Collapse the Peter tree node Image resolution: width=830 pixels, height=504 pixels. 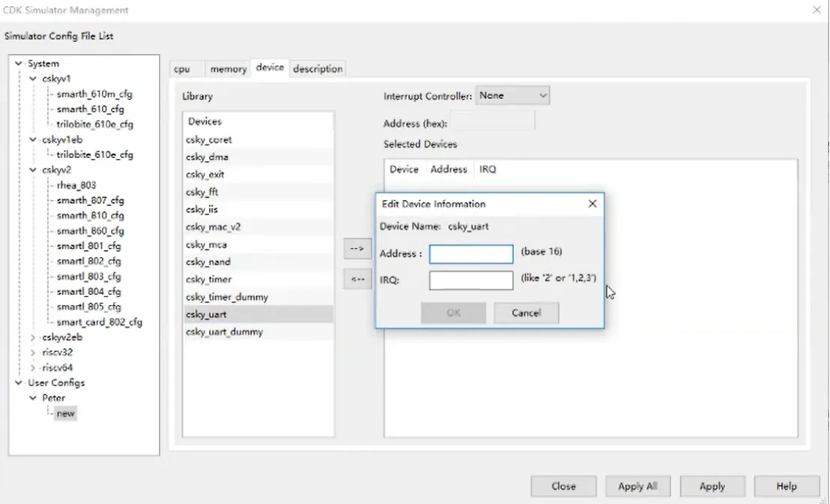(x=33, y=398)
